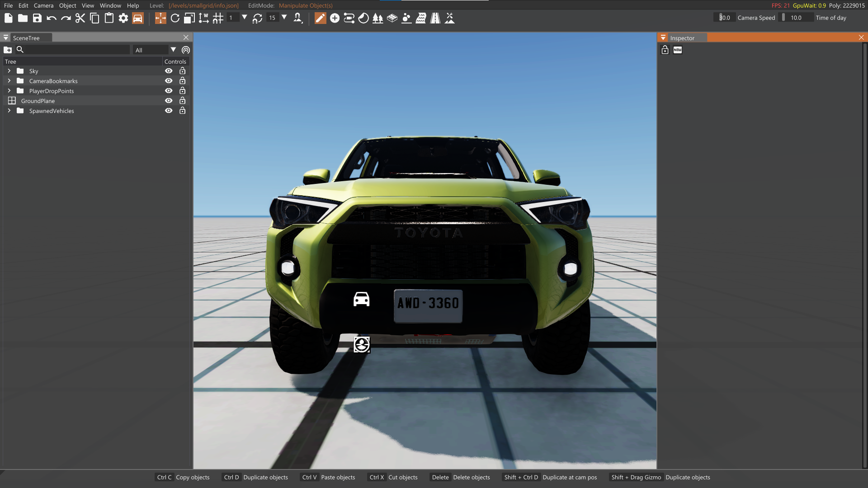Open the Camera menu

tap(43, 5)
